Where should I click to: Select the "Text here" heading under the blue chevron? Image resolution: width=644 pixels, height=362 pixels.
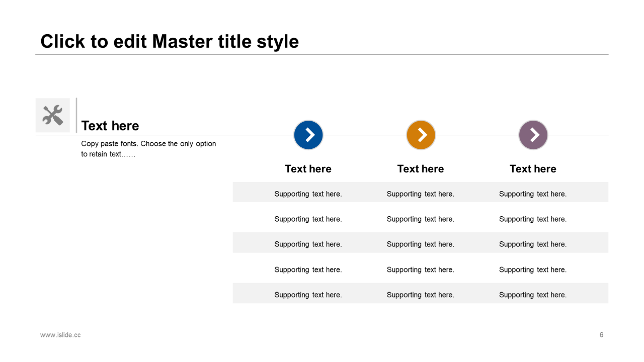point(308,169)
